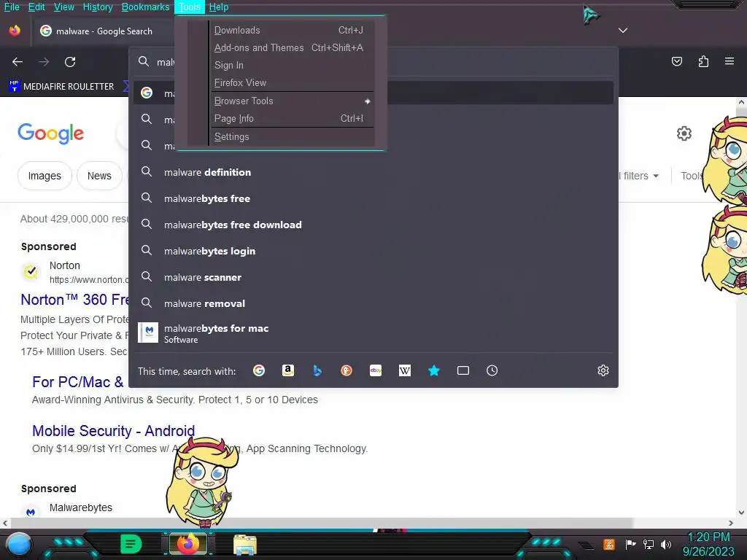Pick suggestion malwarebytes for mac Software
Viewport: 747px width, 560px height.
(373, 332)
